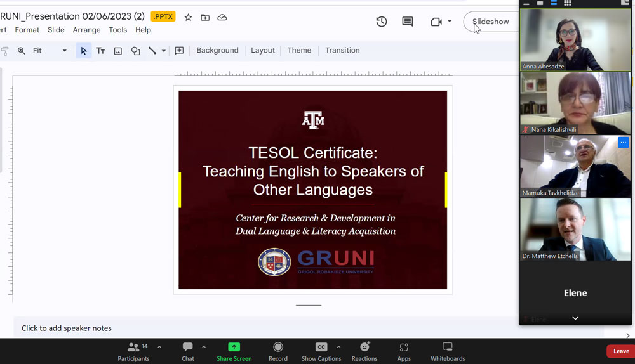Viewport: 635px width, 364px height.
Task: Expand the line tool dropdown arrow
Action: point(164,51)
